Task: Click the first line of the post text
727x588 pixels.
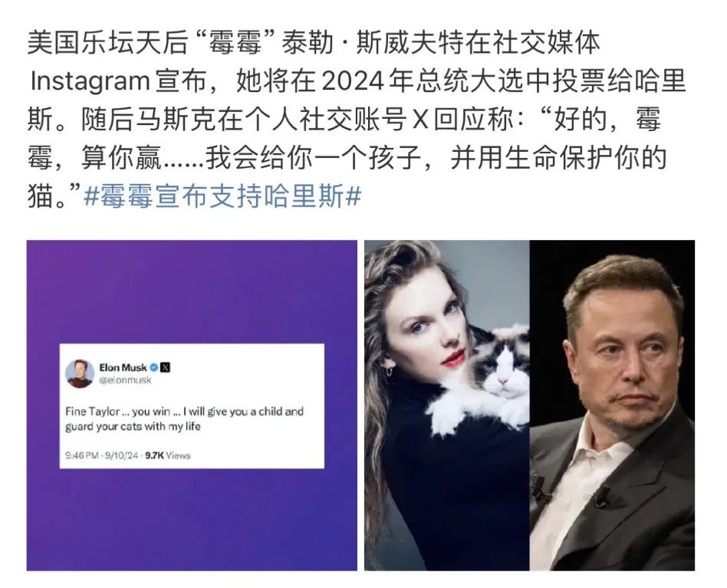Action: click(x=314, y=43)
